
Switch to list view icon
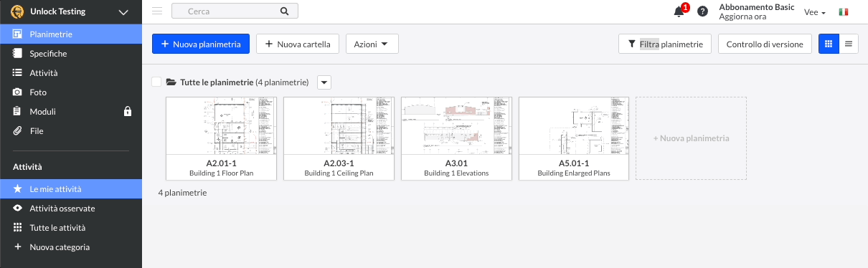(x=849, y=44)
